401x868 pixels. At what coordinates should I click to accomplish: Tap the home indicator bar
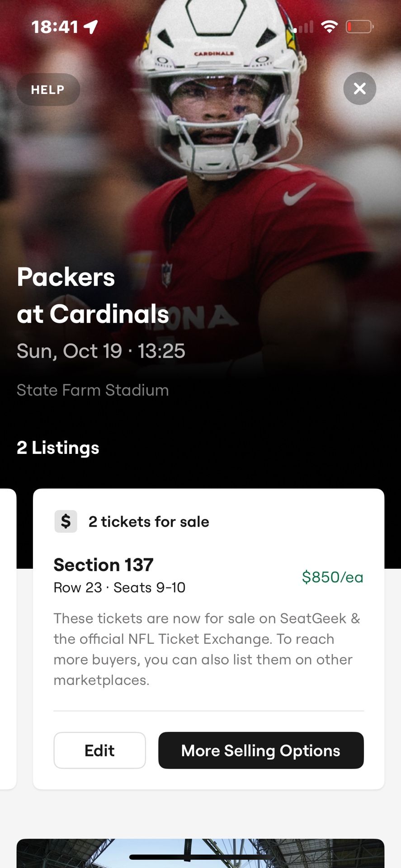(200, 857)
